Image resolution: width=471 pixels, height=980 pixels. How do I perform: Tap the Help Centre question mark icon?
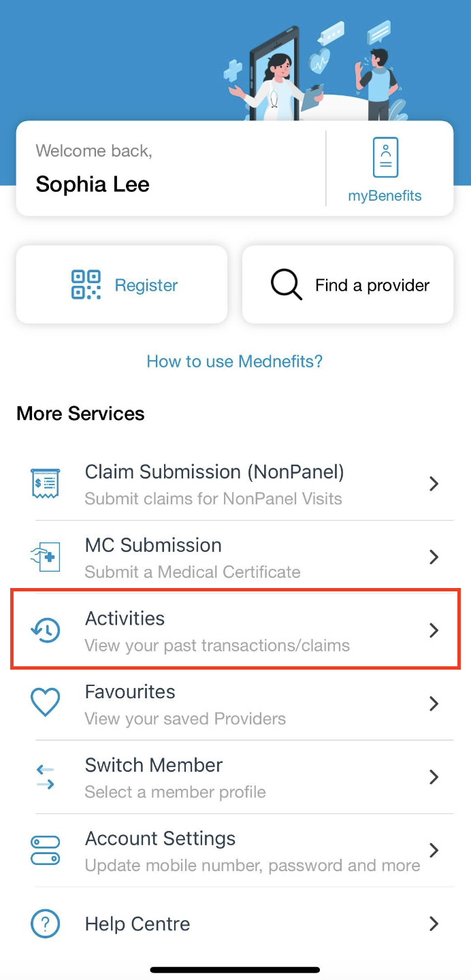pyautogui.click(x=46, y=924)
